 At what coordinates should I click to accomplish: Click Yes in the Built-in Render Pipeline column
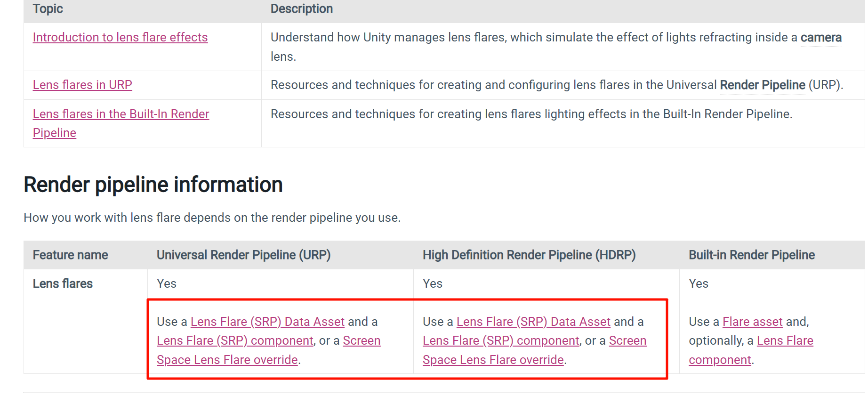click(x=699, y=283)
